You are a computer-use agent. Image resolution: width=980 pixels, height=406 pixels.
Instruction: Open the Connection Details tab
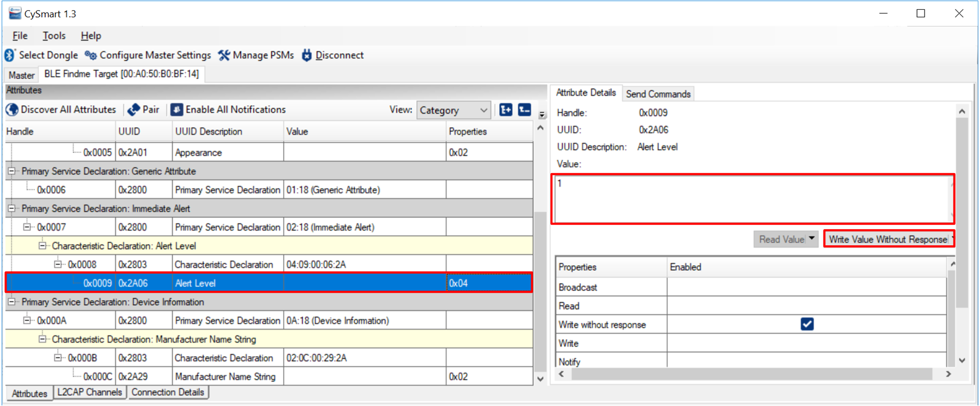(x=168, y=392)
